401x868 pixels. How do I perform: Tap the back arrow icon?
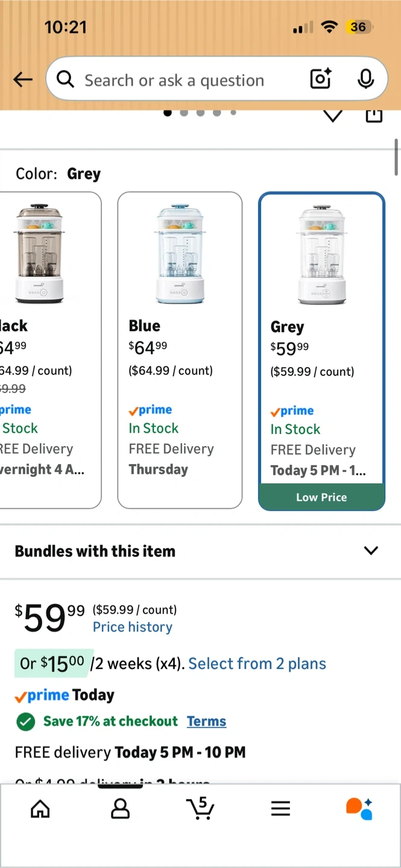pos(23,79)
